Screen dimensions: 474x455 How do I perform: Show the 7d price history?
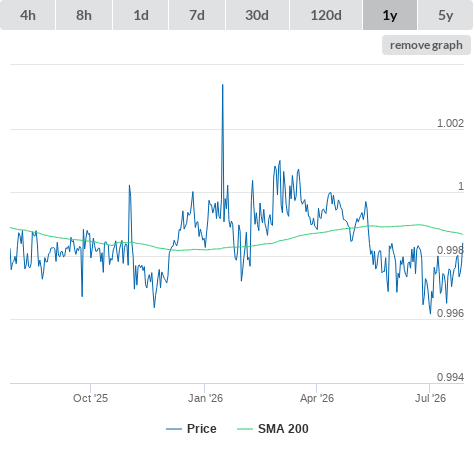pyautogui.click(x=197, y=15)
